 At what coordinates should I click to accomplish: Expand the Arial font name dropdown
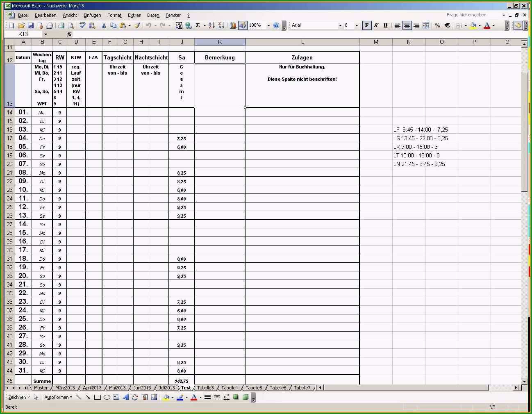[x=340, y=25]
